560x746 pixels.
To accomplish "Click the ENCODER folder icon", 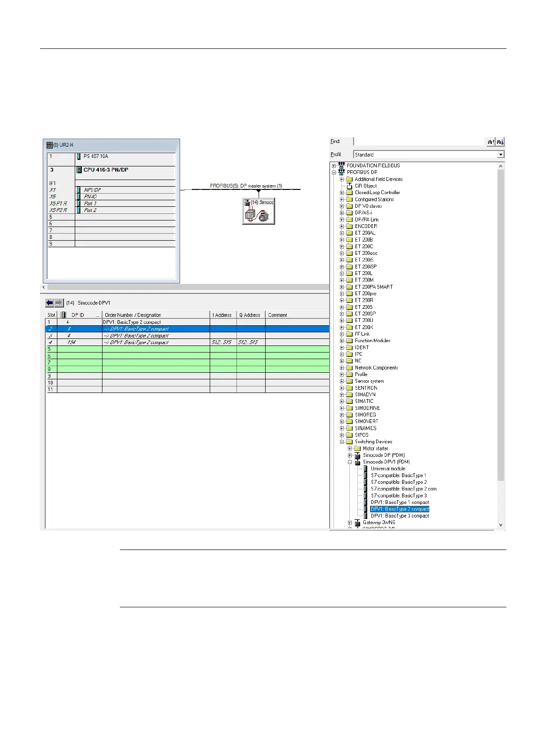I will 349,226.
